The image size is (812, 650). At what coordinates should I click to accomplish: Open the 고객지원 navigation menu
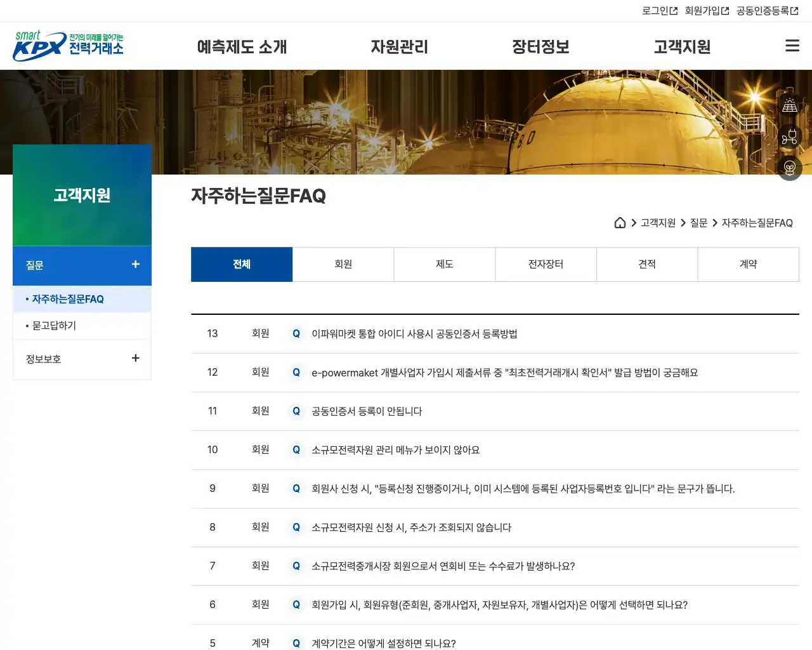[x=682, y=46]
